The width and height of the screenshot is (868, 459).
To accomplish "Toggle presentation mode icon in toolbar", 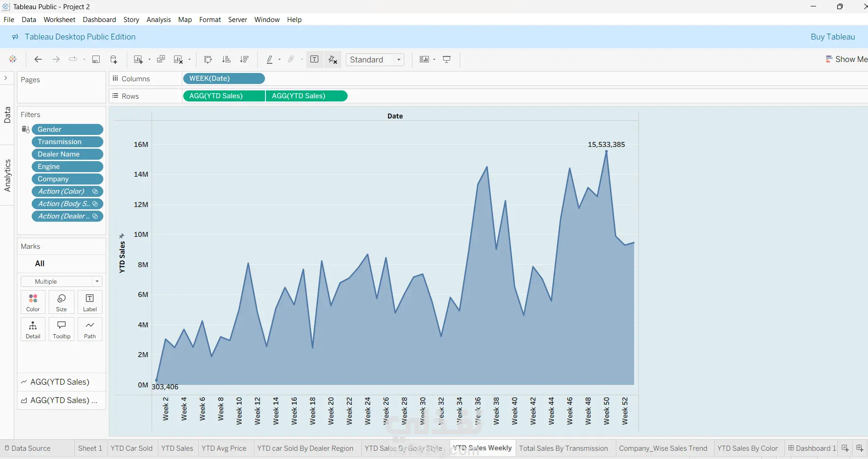I will 446,60.
